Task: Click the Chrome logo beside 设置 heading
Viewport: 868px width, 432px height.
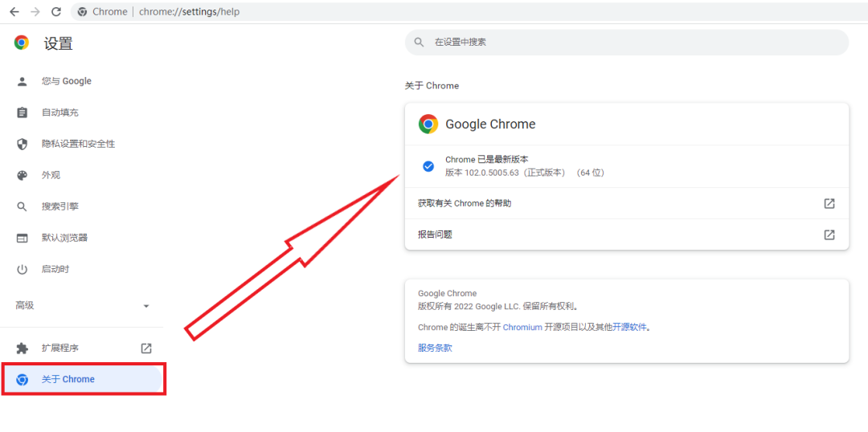Action: click(x=22, y=43)
